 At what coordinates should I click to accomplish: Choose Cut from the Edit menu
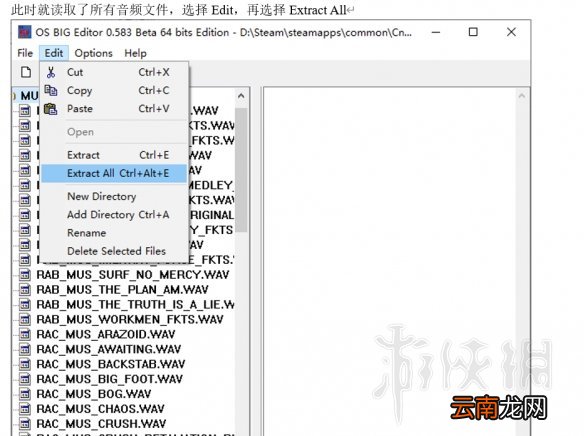[x=114, y=72]
